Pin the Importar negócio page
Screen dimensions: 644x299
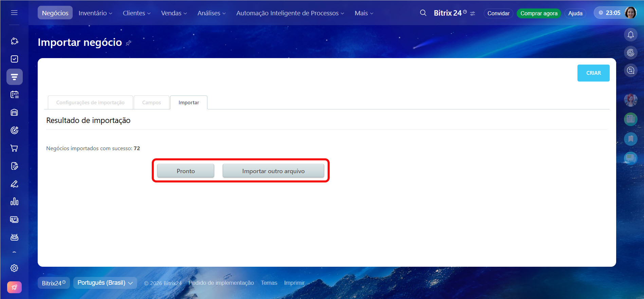click(128, 43)
